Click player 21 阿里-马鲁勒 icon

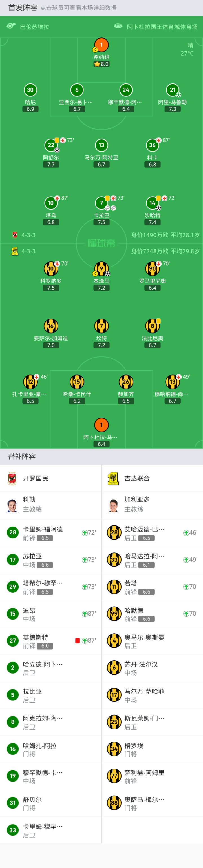pos(173,90)
